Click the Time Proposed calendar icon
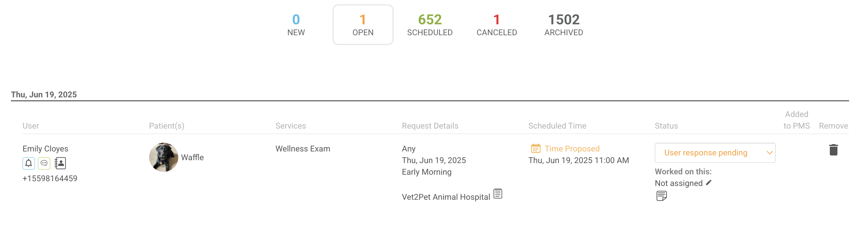This screenshot has width=868, height=231. [x=535, y=149]
